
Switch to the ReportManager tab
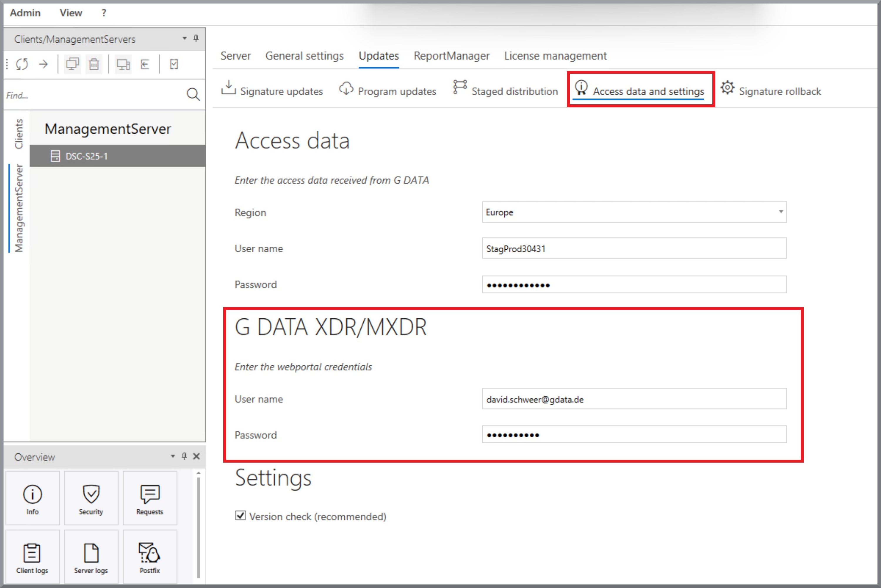pos(452,56)
